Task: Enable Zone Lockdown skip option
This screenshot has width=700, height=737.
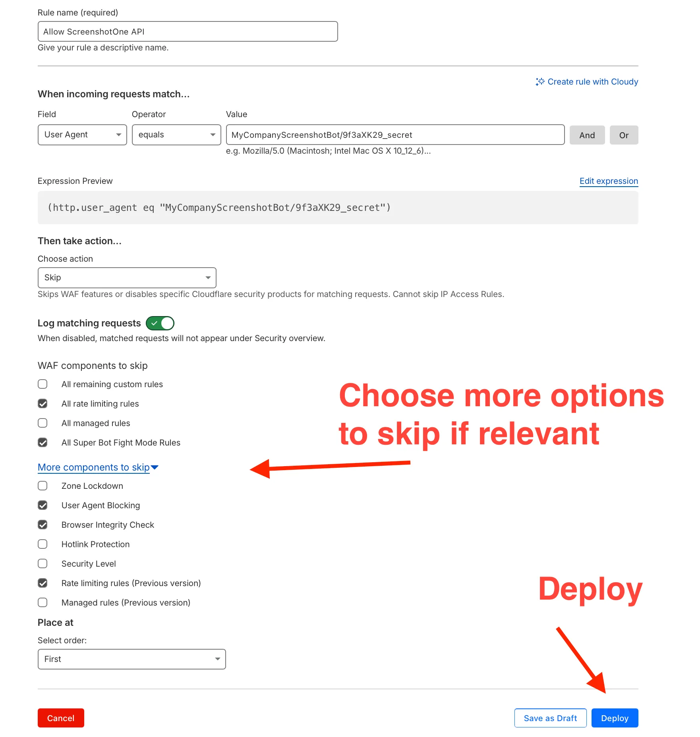Action: (43, 485)
